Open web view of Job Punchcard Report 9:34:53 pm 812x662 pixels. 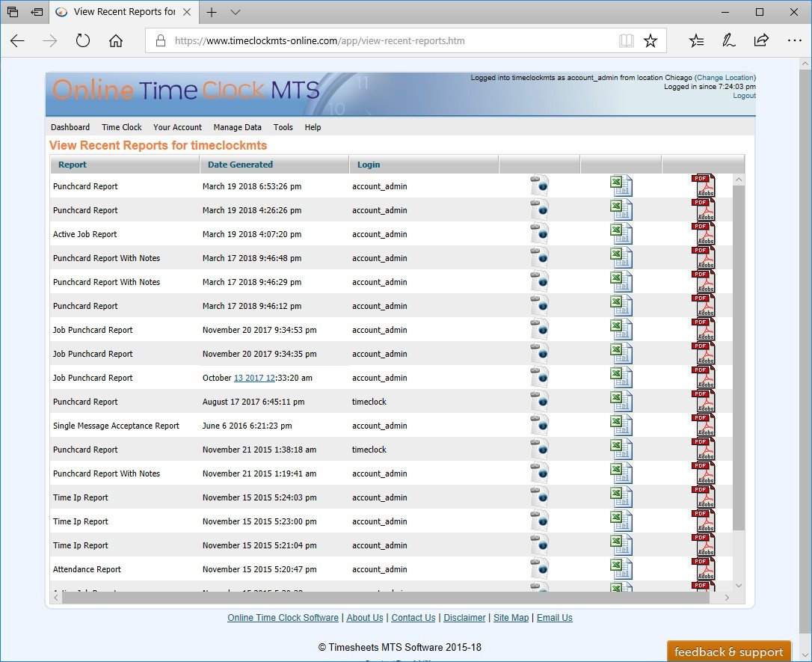pyautogui.click(x=540, y=329)
